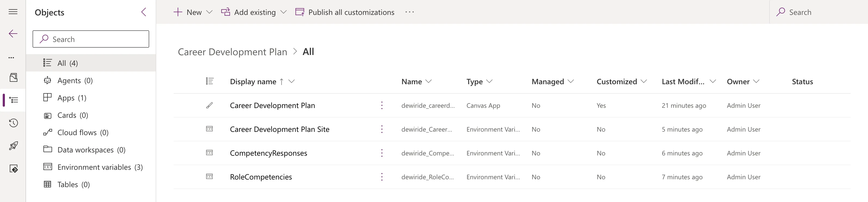The width and height of the screenshot is (868, 202).
Task: Open the Managed column dropdown
Action: pos(571,81)
